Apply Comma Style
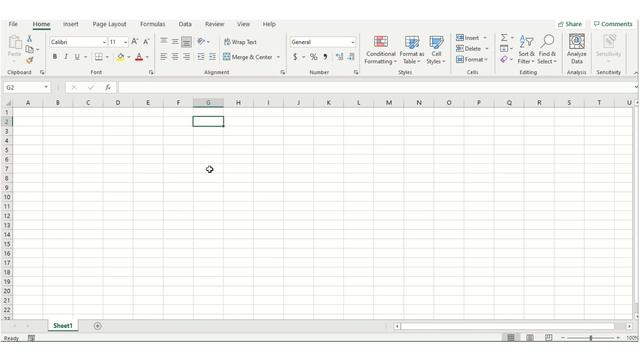This screenshot has height=360, width=640. click(325, 57)
